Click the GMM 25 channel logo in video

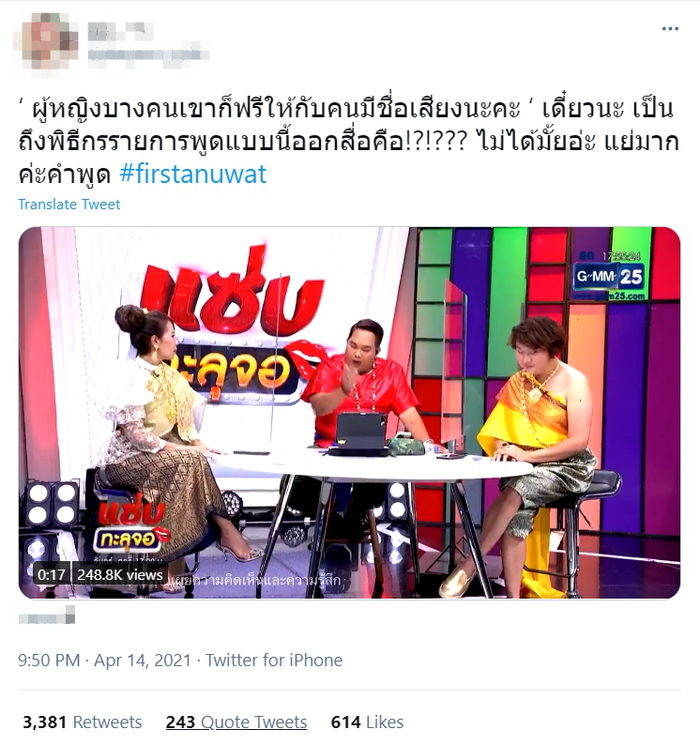pyautogui.click(x=610, y=277)
